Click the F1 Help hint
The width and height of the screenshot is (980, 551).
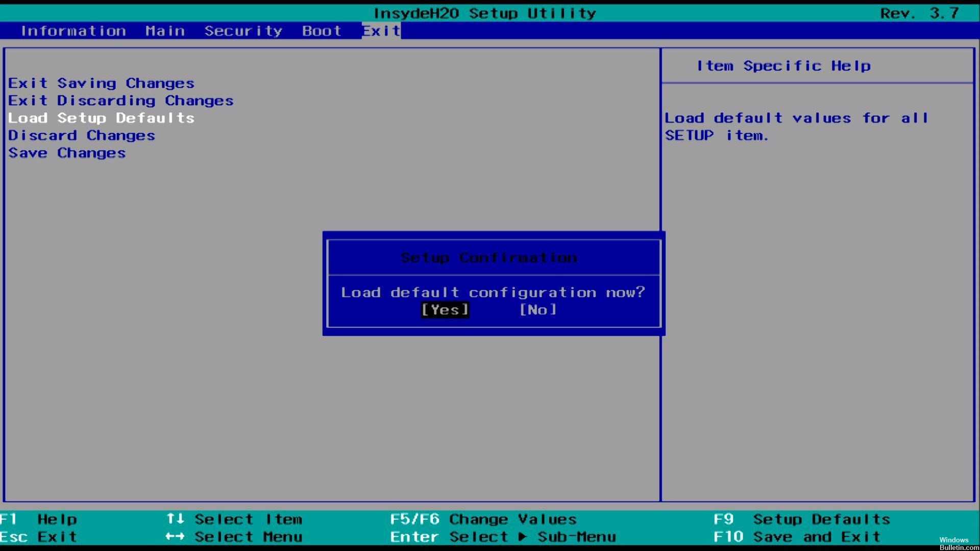[x=39, y=519]
